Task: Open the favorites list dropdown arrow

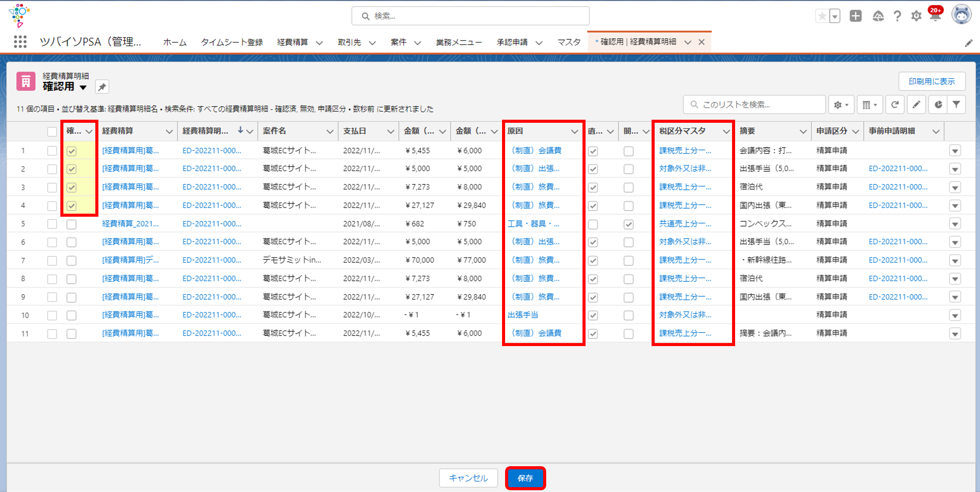Action: [835, 16]
